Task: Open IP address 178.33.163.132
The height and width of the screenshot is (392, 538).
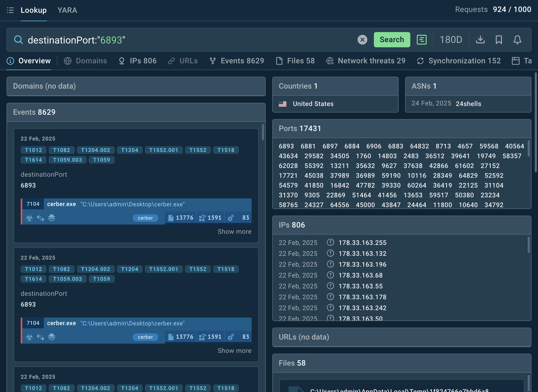Action: coord(362,254)
